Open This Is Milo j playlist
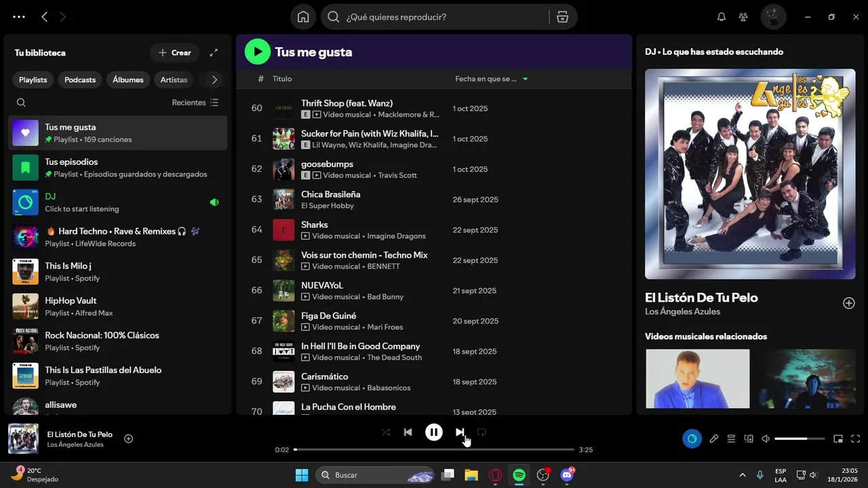Screen dimensions: 868x488 pyautogui.click(x=118, y=272)
